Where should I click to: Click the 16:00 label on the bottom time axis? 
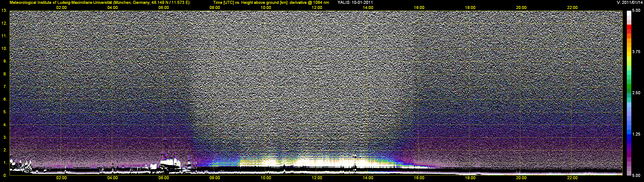point(419,178)
